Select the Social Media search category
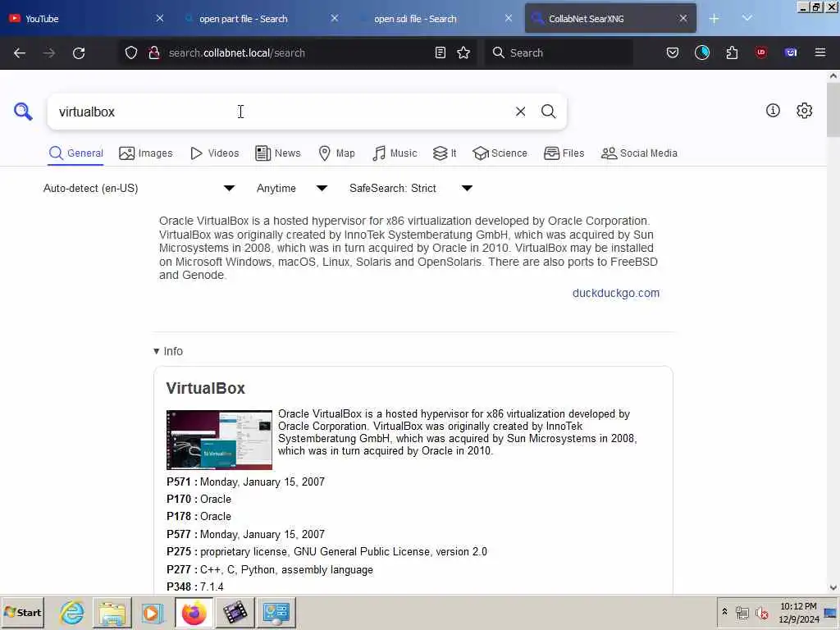840x630 pixels. (x=639, y=153)
